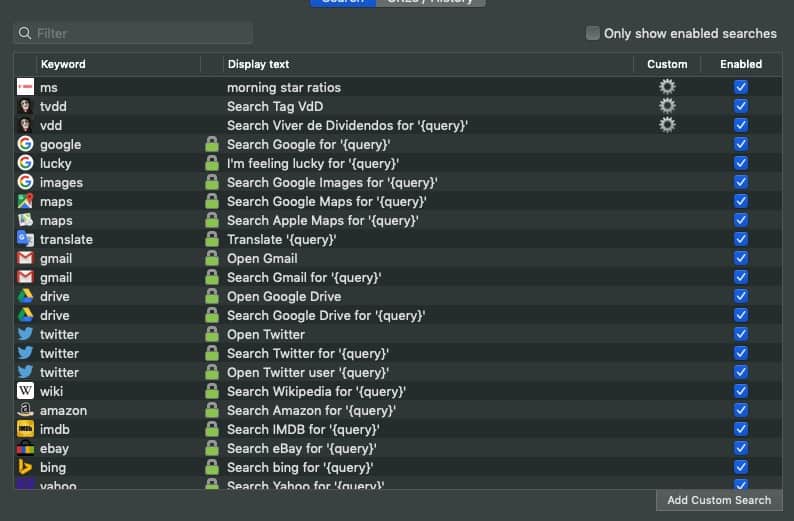794x521 pixels.
Task: Disable the Search eBay enabled checkbox
Action: (740, 448)
